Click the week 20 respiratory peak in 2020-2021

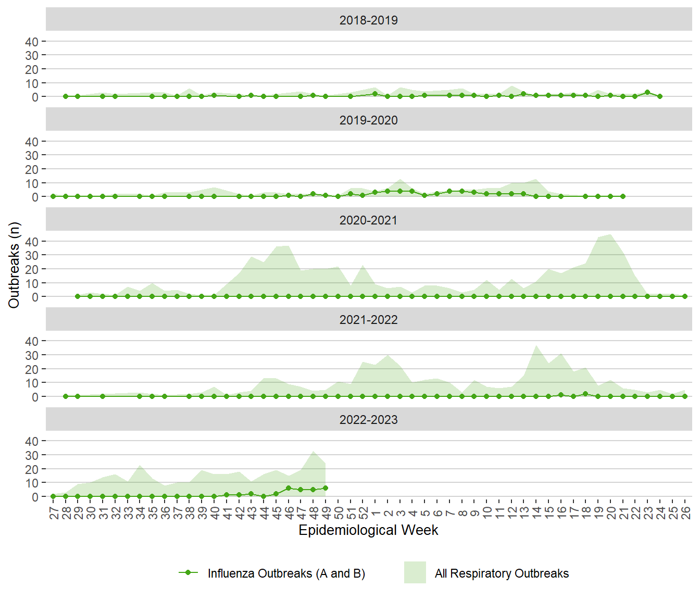pyautogui.click(x=610, y=235)
